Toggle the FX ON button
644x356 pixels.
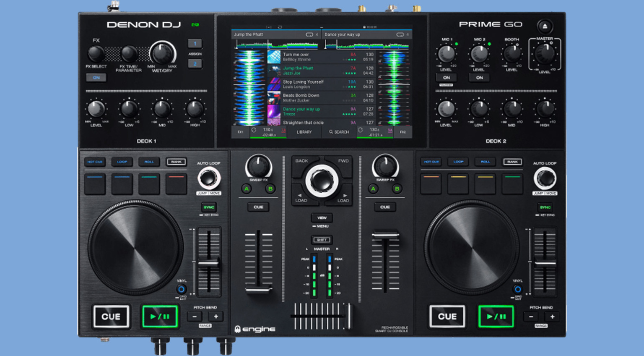click(x=96, y=78)
